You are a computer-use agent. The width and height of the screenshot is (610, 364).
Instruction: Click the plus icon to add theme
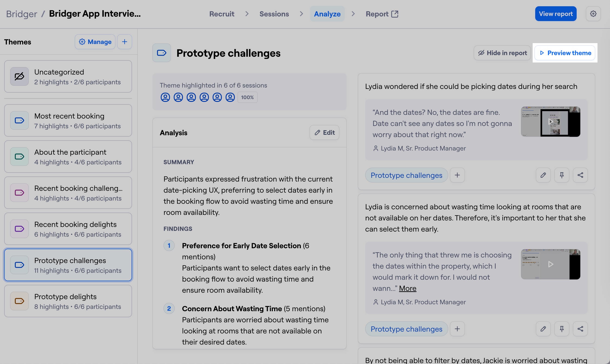pos(124,42)
